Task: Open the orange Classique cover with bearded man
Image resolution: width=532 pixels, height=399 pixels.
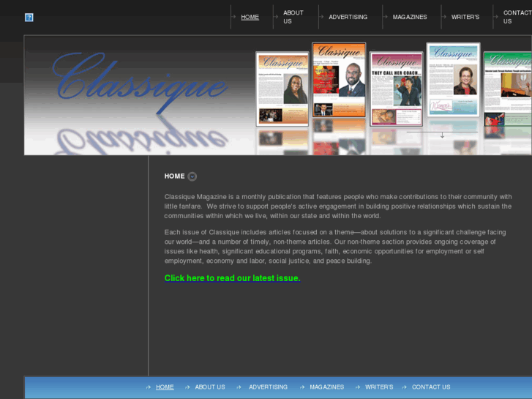Action: (x=339, y=80)
